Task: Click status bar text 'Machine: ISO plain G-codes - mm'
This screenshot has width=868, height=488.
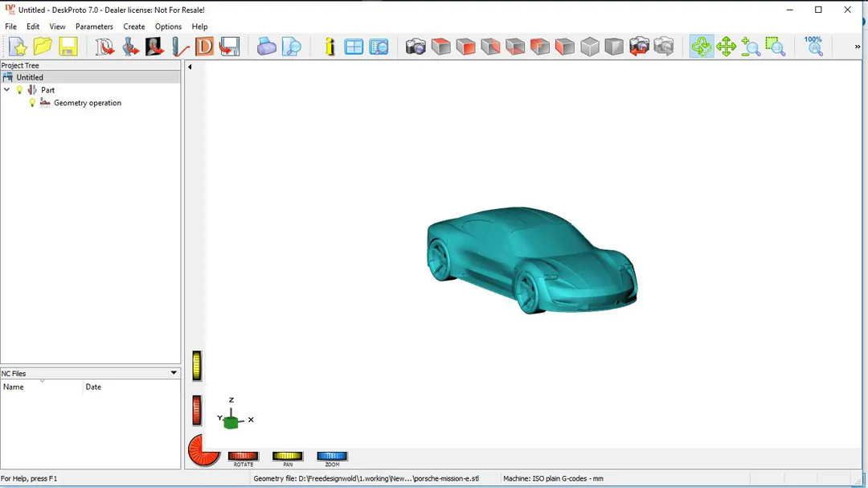Action: click(553, 478)
